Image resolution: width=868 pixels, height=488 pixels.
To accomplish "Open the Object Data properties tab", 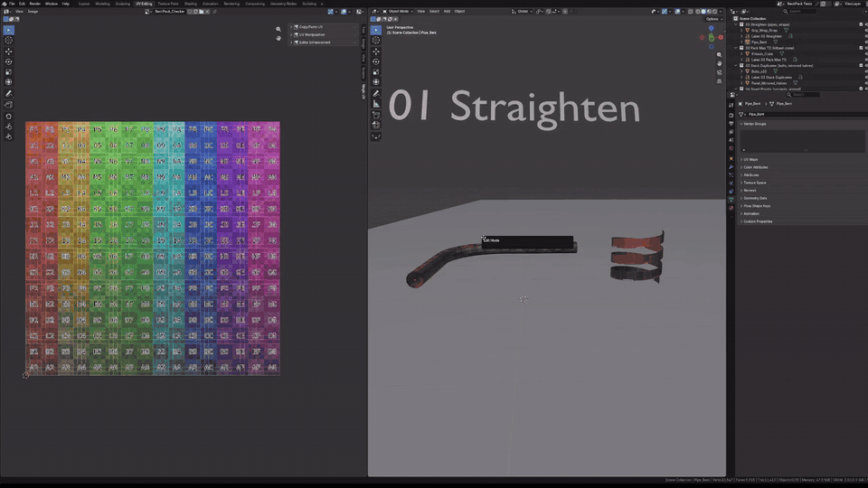I will pos(731,199).
